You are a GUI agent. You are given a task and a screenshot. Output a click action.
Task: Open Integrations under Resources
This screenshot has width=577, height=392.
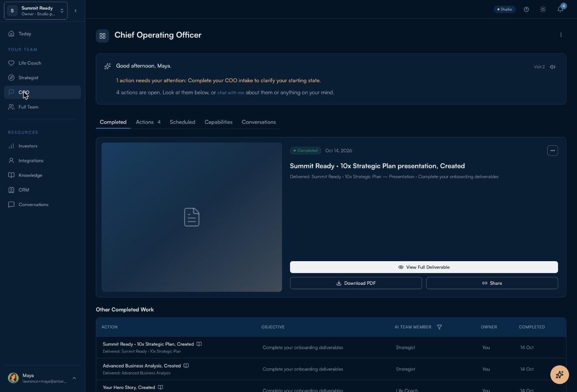pos(42,161)
